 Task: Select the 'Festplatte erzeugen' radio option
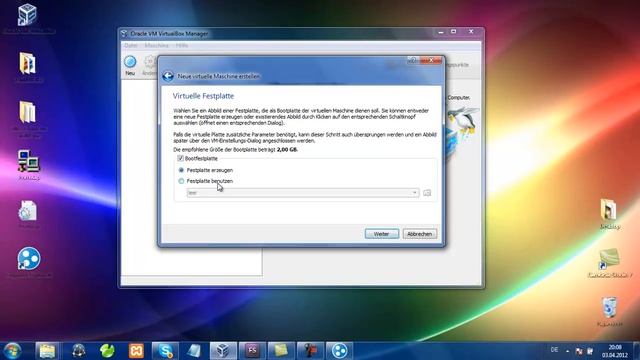click(181, 170)
